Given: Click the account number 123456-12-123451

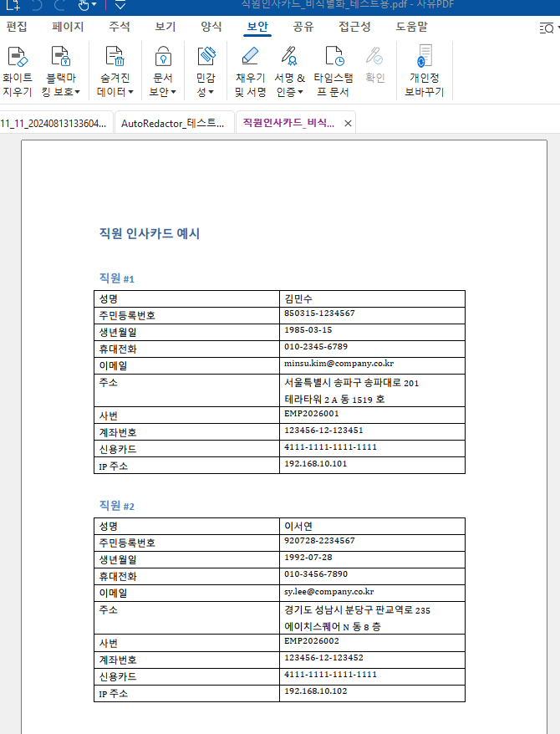Looking at the screenshot, I should pyautogui.click(x=323, y=431).
